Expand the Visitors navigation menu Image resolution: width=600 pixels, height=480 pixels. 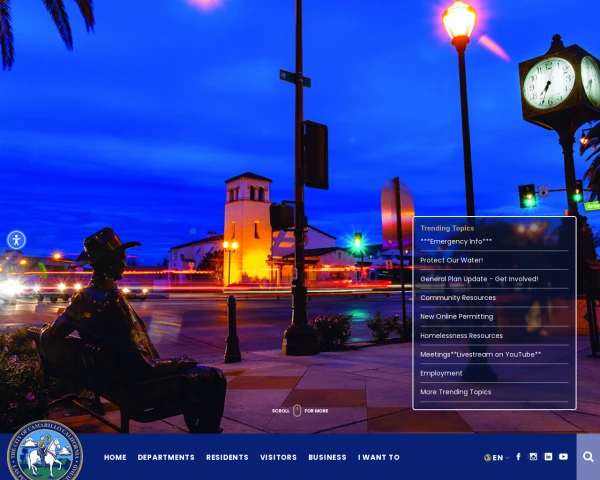point(278,457)
